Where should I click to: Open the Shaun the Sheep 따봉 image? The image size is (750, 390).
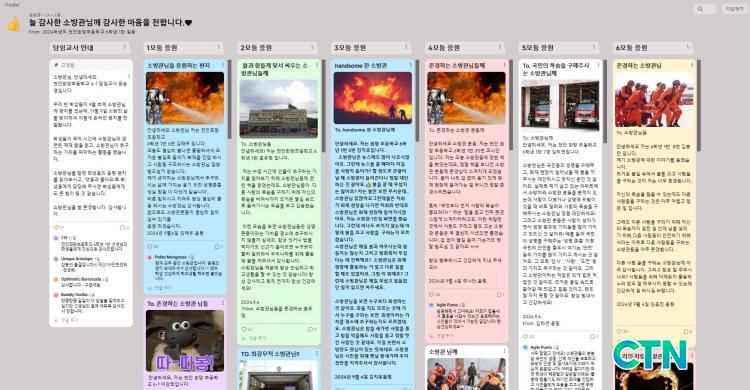[185, 340]
